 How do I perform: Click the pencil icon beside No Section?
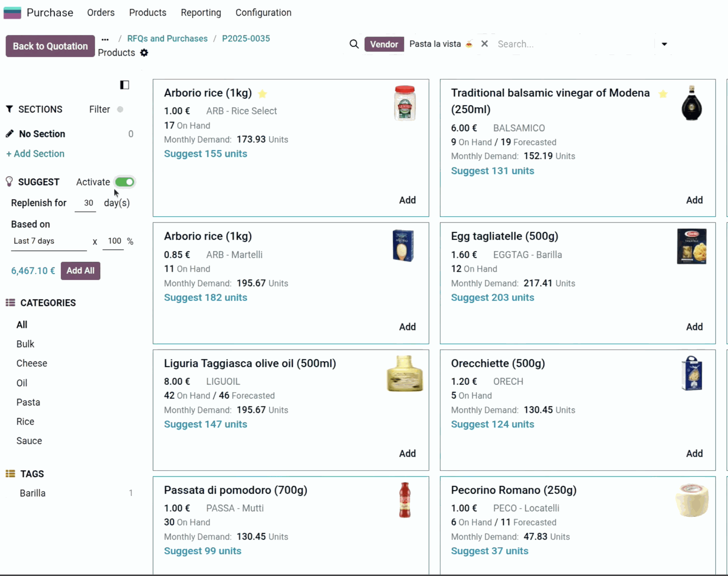(x=10, y=133)
